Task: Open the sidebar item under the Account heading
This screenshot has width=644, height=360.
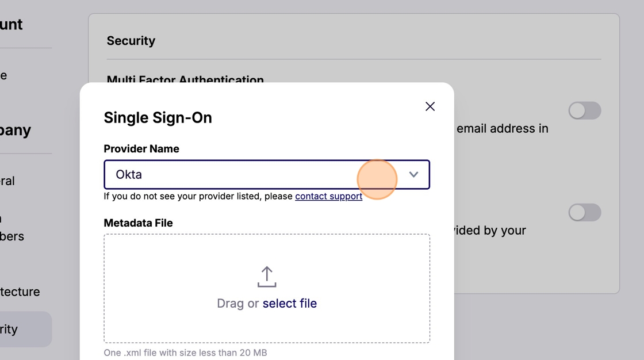Action: point(3,75)
